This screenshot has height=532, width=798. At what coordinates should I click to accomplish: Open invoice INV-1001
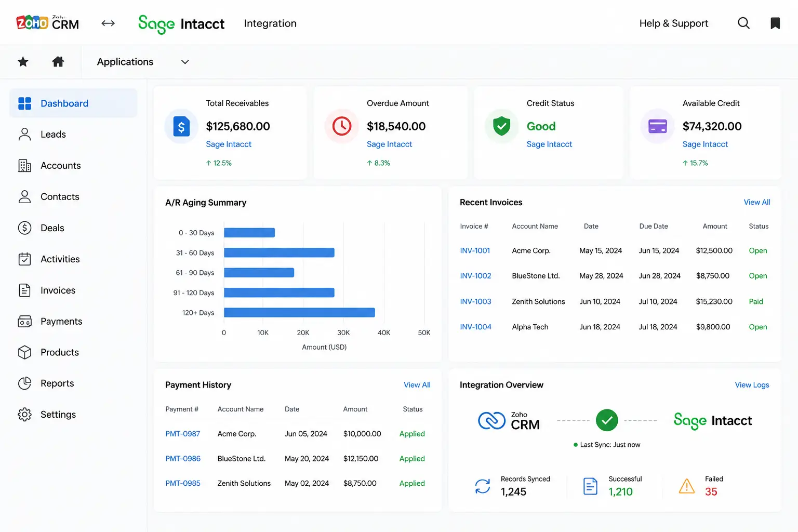[x=475, y=250]
